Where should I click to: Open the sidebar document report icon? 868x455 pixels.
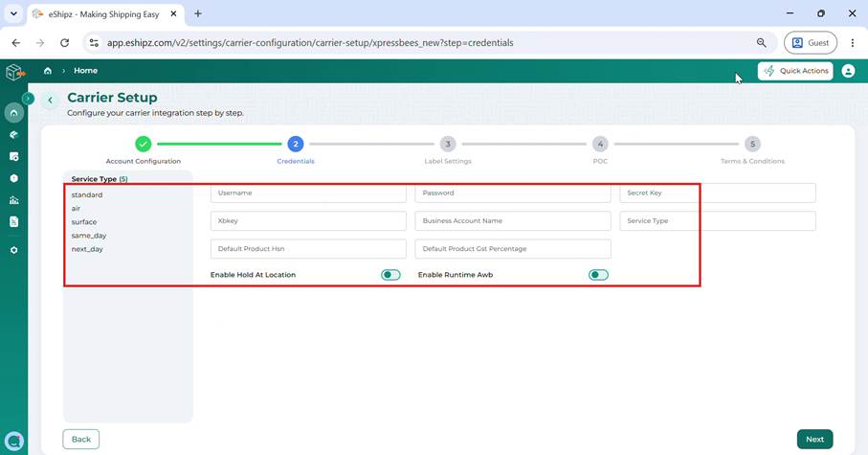(13, 221)
